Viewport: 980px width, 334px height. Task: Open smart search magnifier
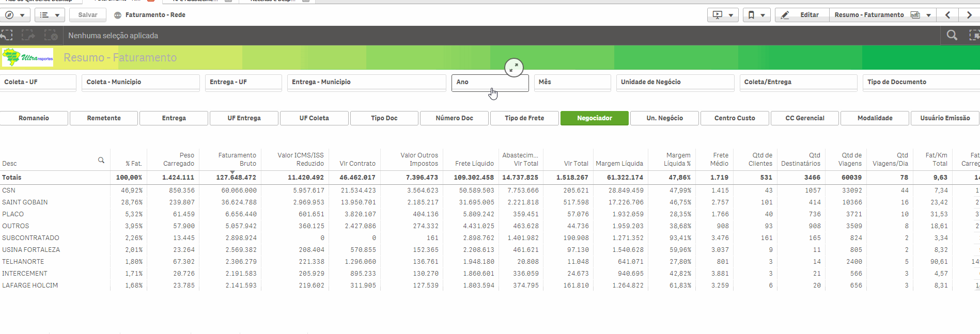(x=952, y=35)
